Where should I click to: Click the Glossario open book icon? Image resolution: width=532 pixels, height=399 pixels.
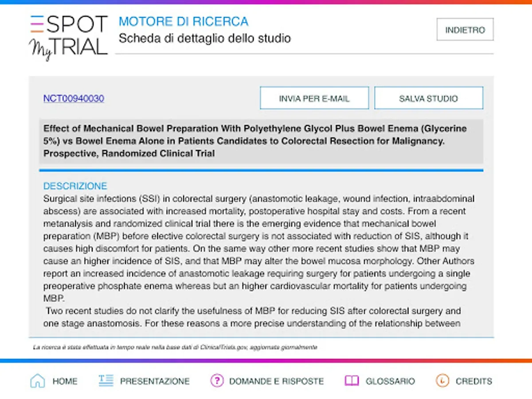(352, 381)
